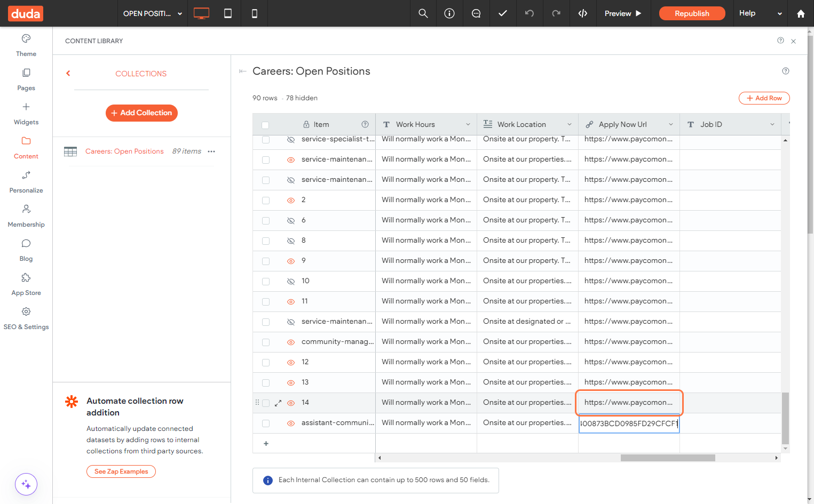
Task: Open the Work Location column dropdown
Action: (570, 124)
